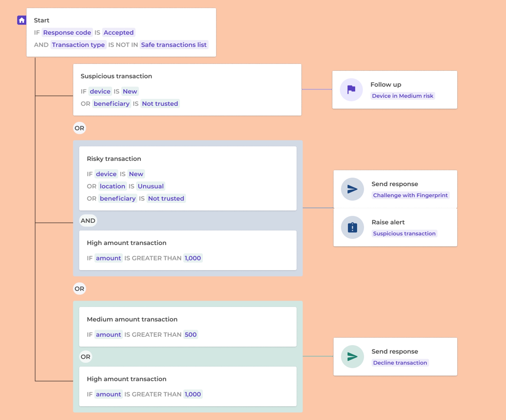Toggle the AND operator above High amount transaction
This screenshot has width=506, height=420.
(x=88, y=221)
